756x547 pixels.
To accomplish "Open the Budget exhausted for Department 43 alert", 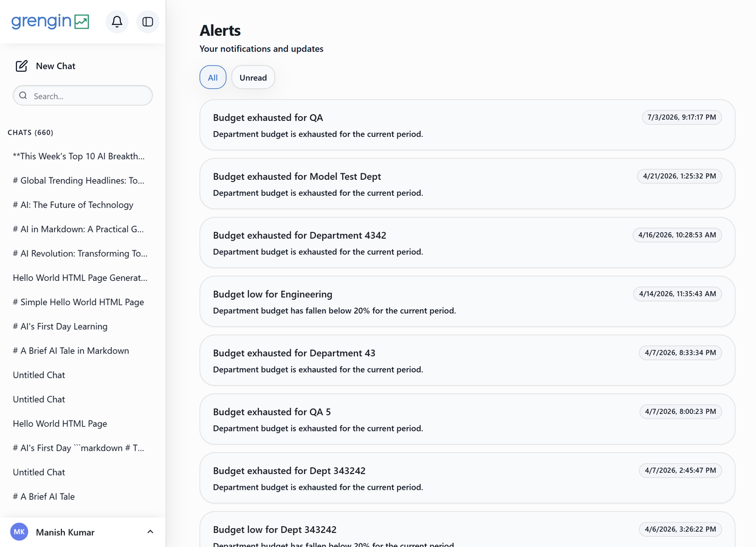I will pos(467,360).
